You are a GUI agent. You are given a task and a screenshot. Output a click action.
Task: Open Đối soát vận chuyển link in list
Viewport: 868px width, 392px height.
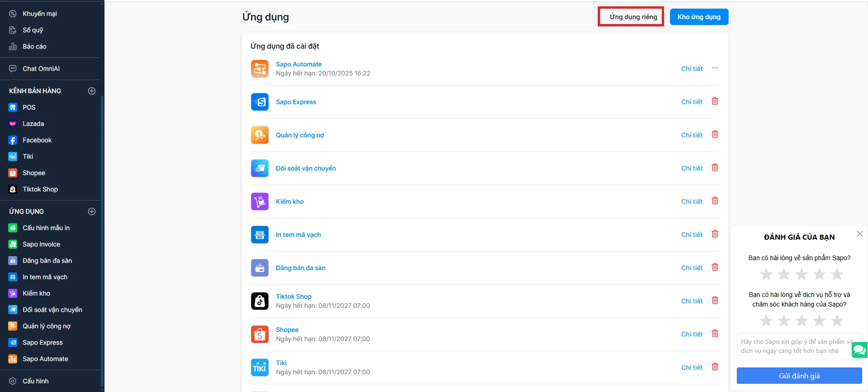coord(306,168)
